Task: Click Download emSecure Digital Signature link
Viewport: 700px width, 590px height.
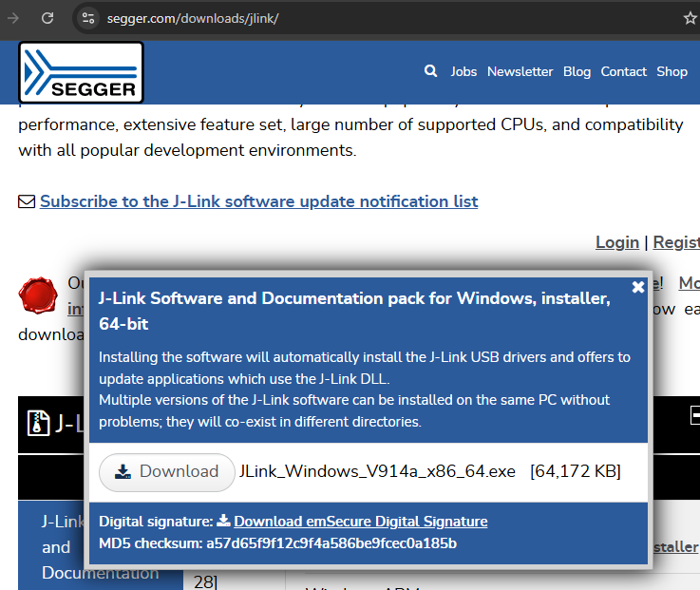Action: [361, 522]
